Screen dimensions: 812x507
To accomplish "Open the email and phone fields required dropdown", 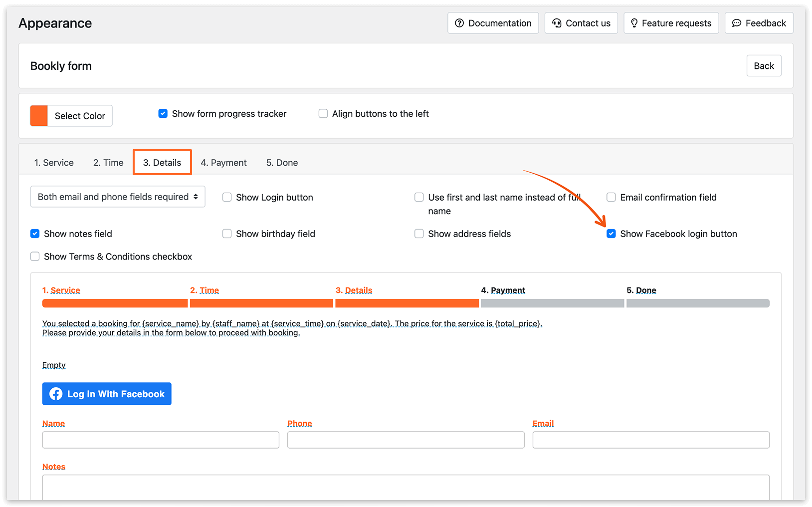I will pyautogui.click(x=118, y=197).
